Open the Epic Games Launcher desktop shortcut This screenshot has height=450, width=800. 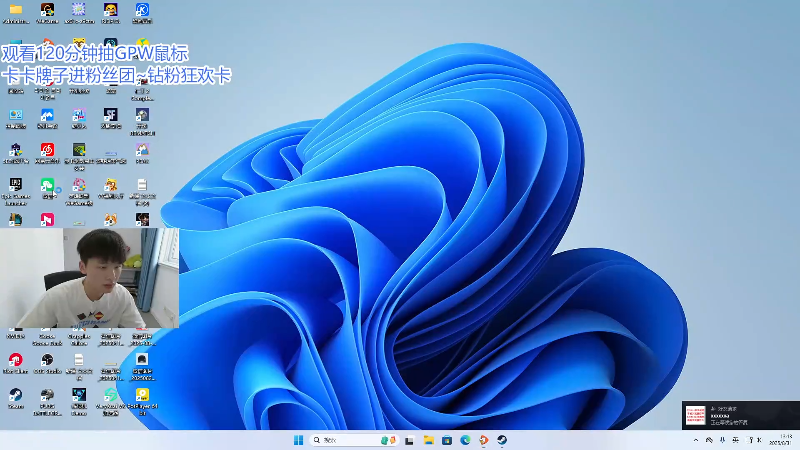[16, 185]
